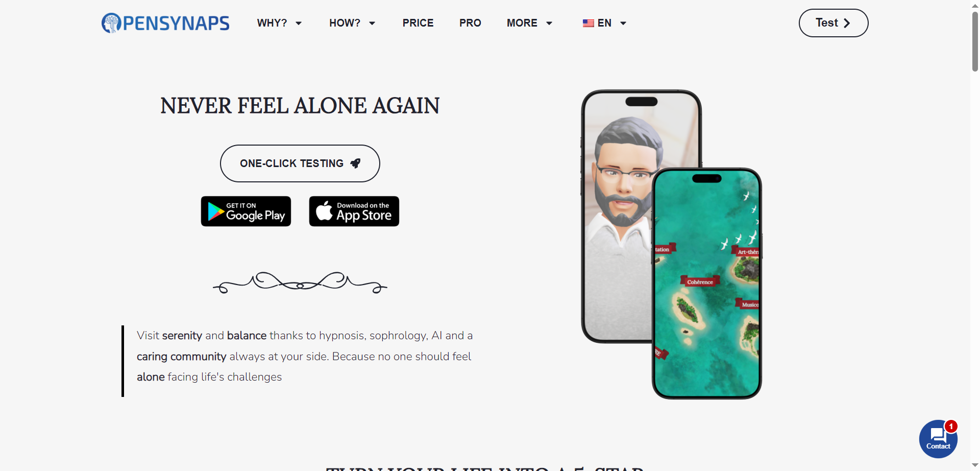Click the rocket icon in One-Click Testing
Viewport: 980px width, 471px height.
pos(356,163)
